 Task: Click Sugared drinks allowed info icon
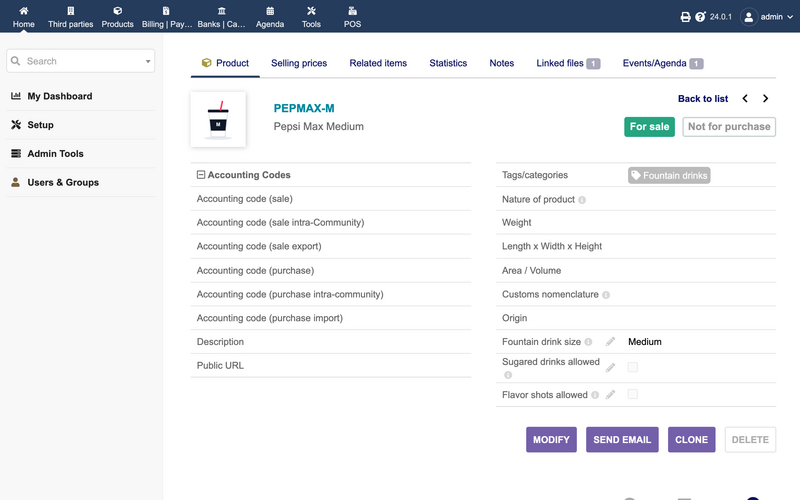508,375
